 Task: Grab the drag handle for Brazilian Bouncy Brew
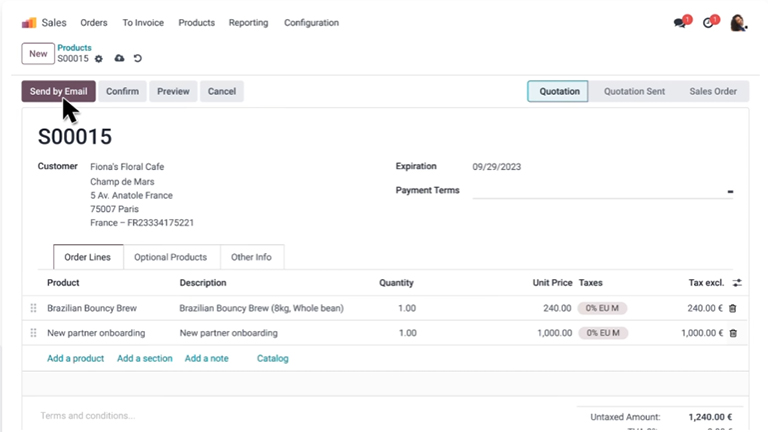click(x=33, y=308)
